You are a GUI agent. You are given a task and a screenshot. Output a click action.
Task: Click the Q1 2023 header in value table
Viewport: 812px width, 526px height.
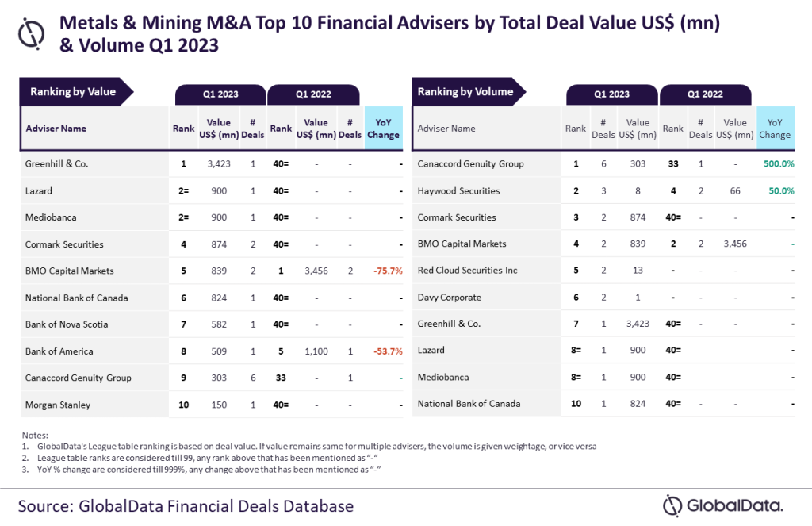pyautogui.click(x=220, y=94)
